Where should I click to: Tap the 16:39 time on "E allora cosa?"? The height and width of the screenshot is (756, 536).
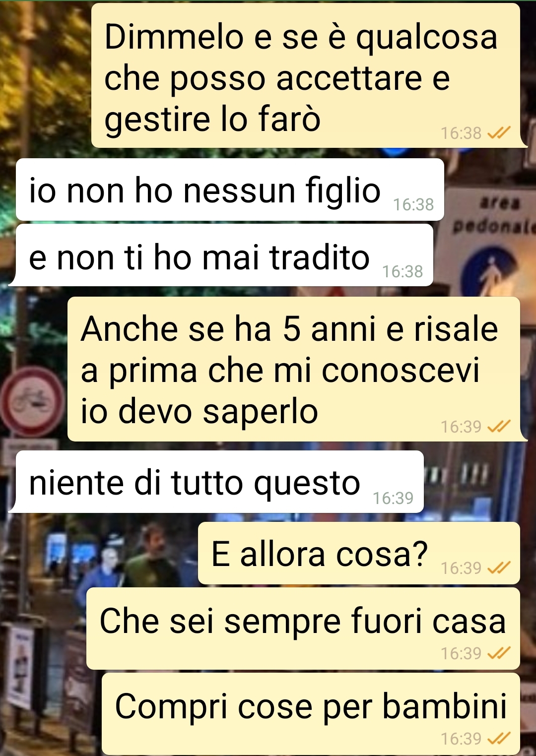pos(461,568)
